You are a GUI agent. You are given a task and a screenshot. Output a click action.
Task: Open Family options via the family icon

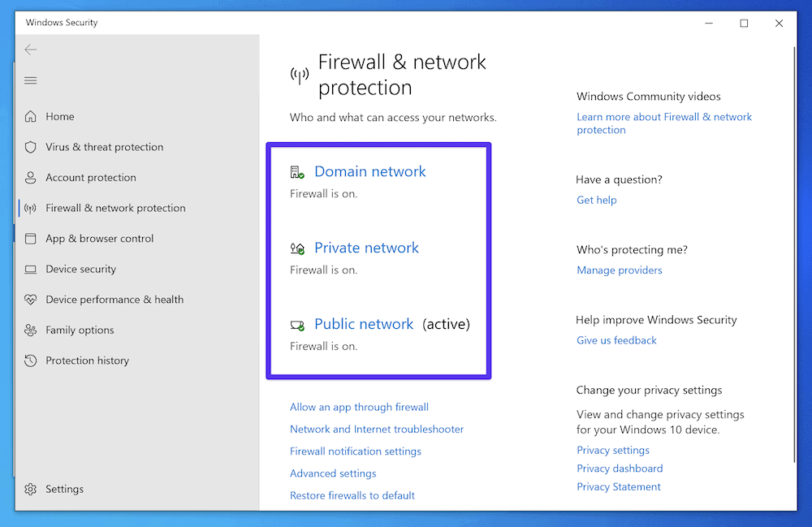(x=30, y=330)
